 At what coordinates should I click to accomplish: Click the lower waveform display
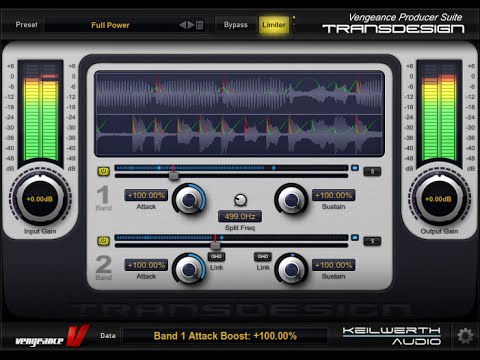239,135
